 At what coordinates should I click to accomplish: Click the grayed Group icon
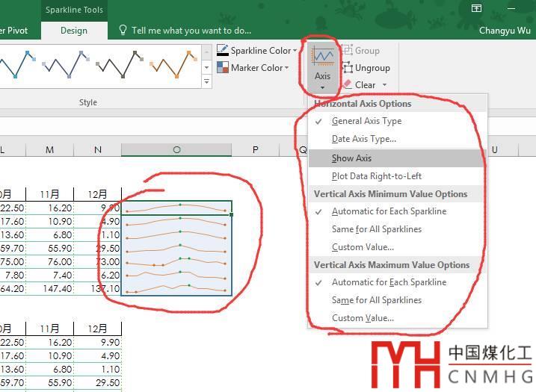coord(348,51)
